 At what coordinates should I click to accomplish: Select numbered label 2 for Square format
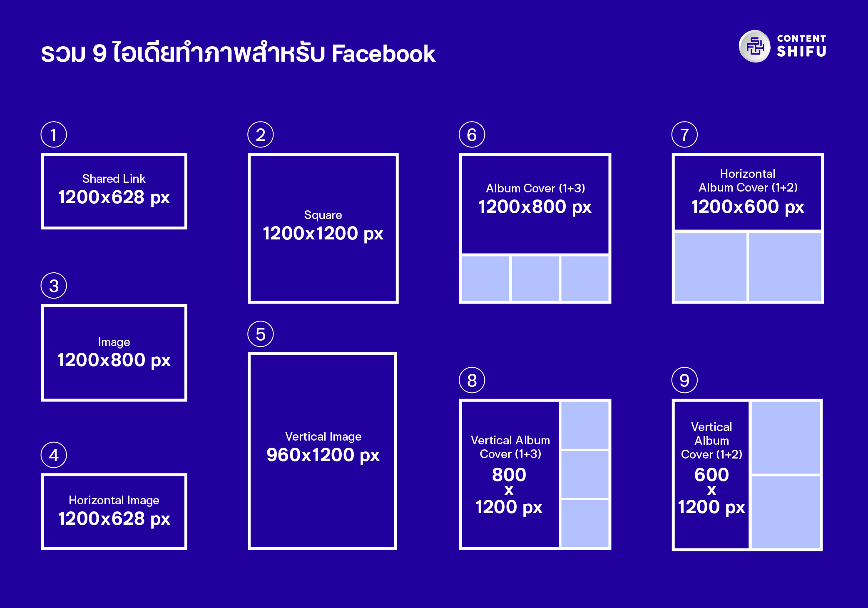coord(263,132)
